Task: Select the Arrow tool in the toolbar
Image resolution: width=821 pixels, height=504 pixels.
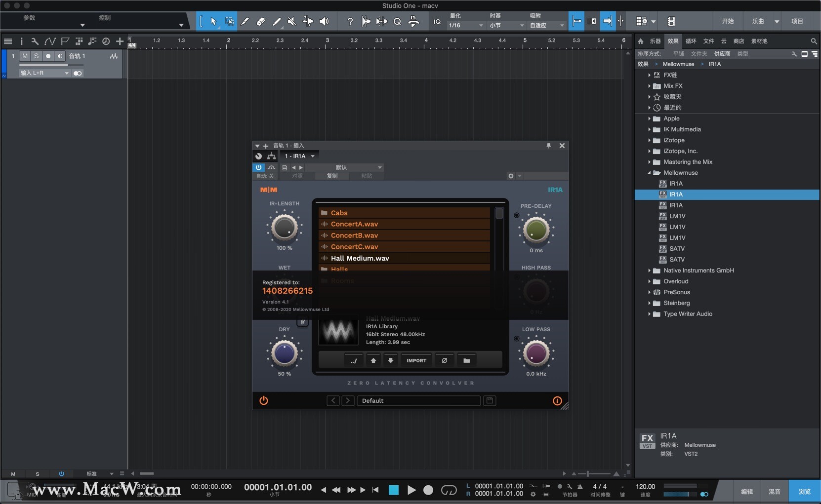Action: coord(213,21)
